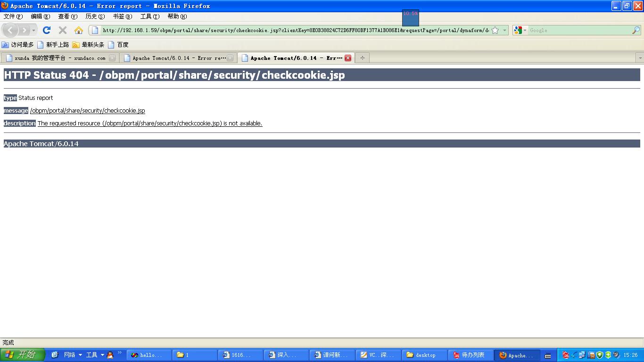Click the 开始 Start button
This screenshot has height=362, width=644.
coord(22,355)
